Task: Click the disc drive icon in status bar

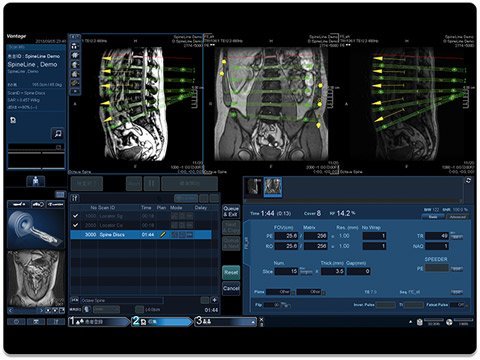Action: [x=449, y=322]
